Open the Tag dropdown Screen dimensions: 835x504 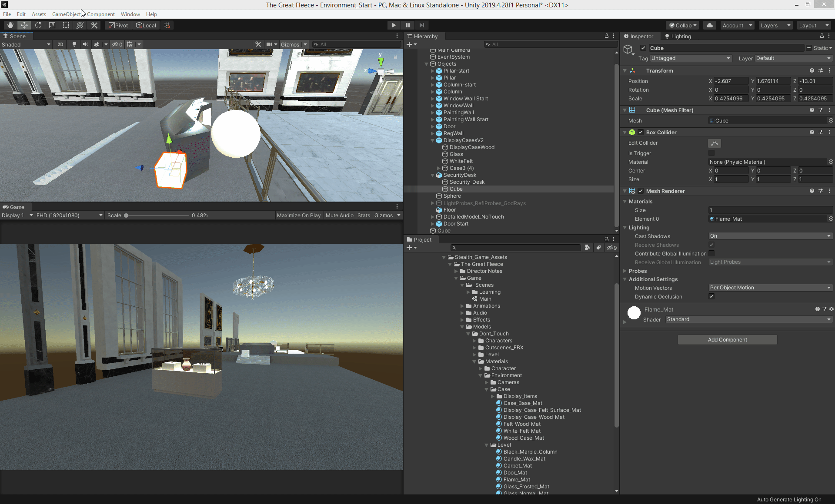(x=691, y=58)
